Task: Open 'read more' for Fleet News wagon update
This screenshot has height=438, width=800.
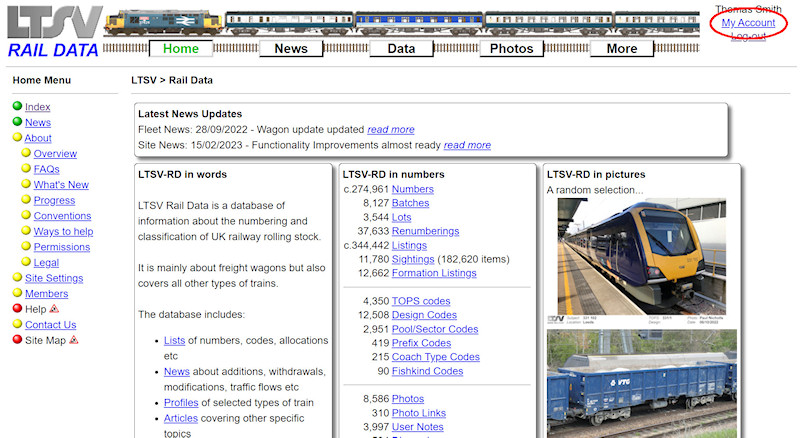Action: click(x=390, y=129)
